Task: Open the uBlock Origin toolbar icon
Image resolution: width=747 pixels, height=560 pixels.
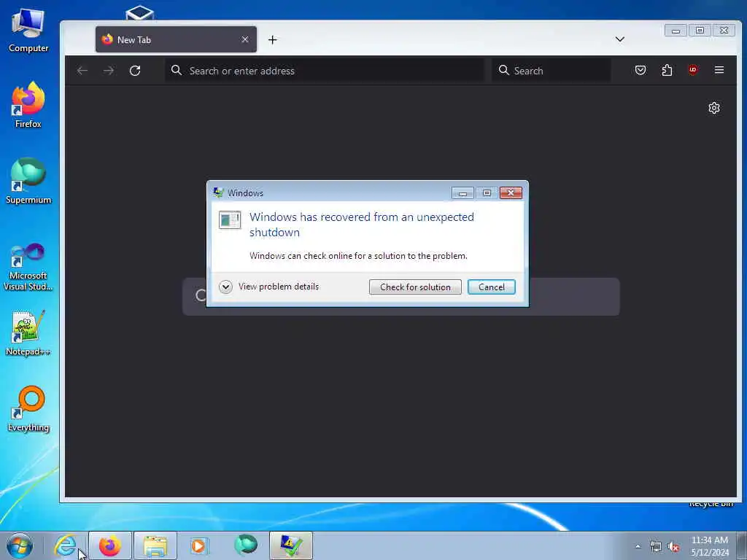Action: point(693,70)
